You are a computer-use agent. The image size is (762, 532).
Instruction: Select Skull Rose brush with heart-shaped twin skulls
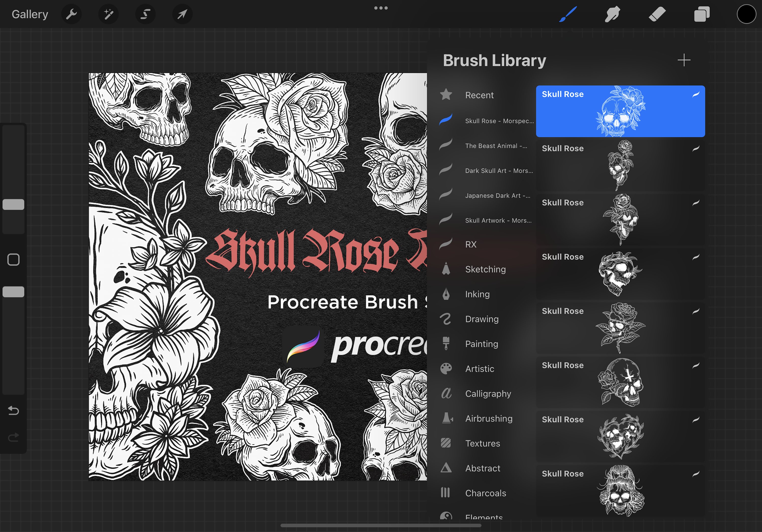pyautogui.click(x=620, y=437)
